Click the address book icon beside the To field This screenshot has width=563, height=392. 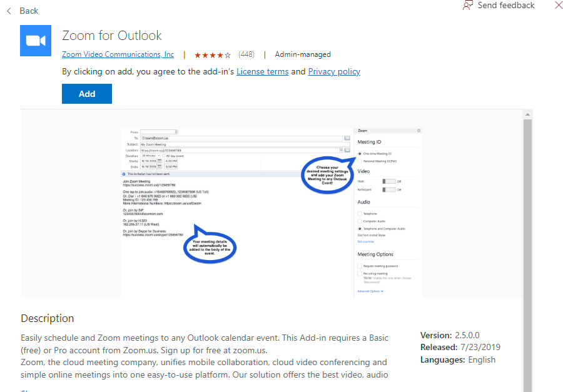(347, 137)
